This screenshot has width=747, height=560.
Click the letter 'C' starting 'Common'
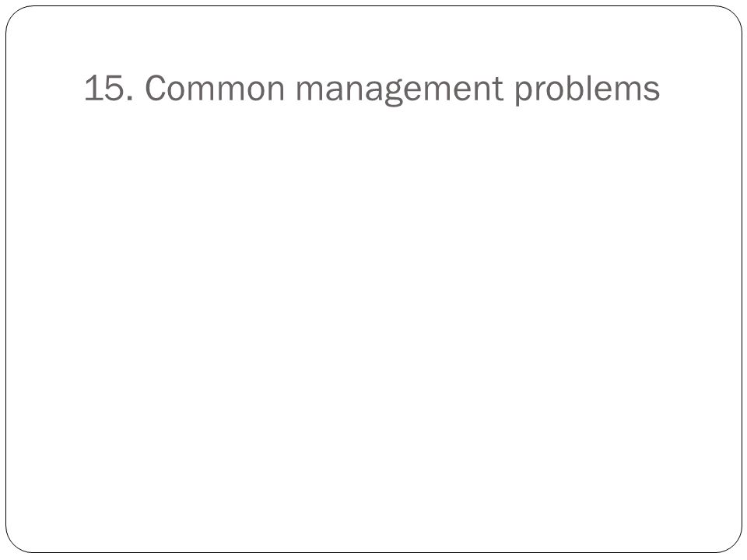tap(155, 88)
